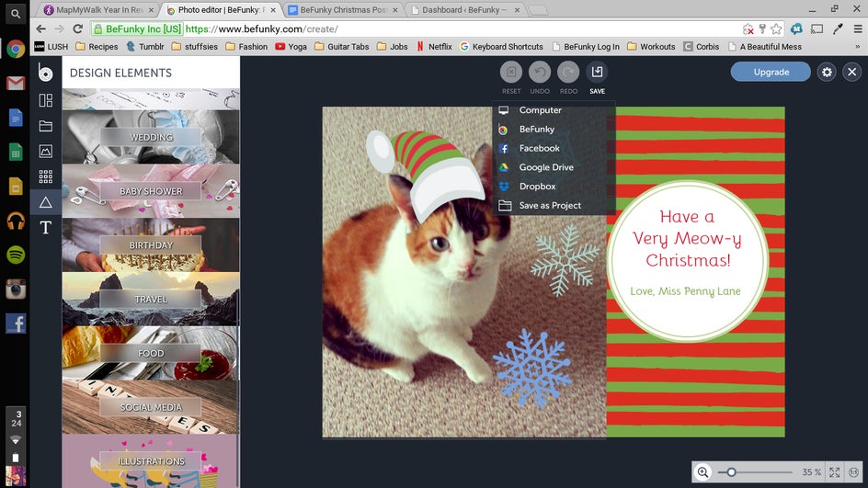Bookmark this page with star icon
Viewport: 868px width, 488px height.
(x=776, y=28)
